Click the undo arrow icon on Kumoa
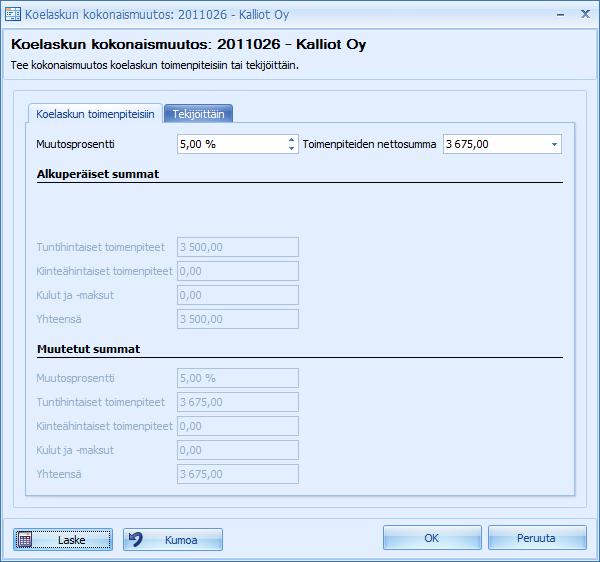This screenshot has width=600, height=562. pyautogui.click(x=135, y=539)
